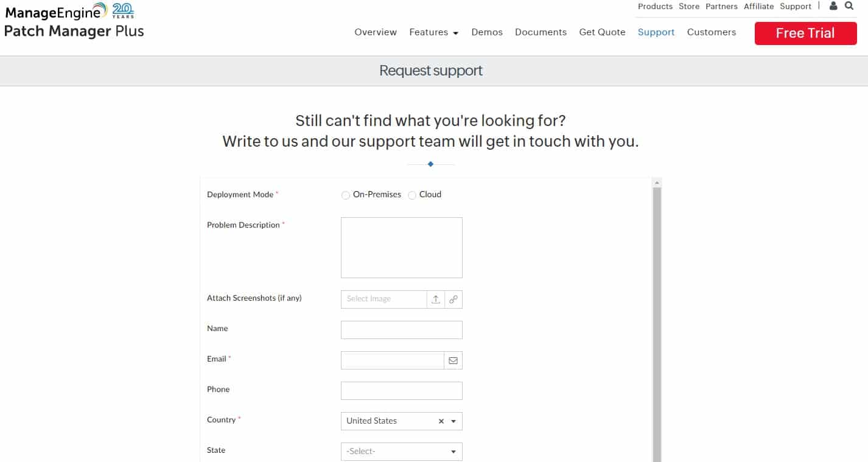Viewport: 868px width, 462px height.
Task: Click the Free Trial button
Action: (805, 33)
